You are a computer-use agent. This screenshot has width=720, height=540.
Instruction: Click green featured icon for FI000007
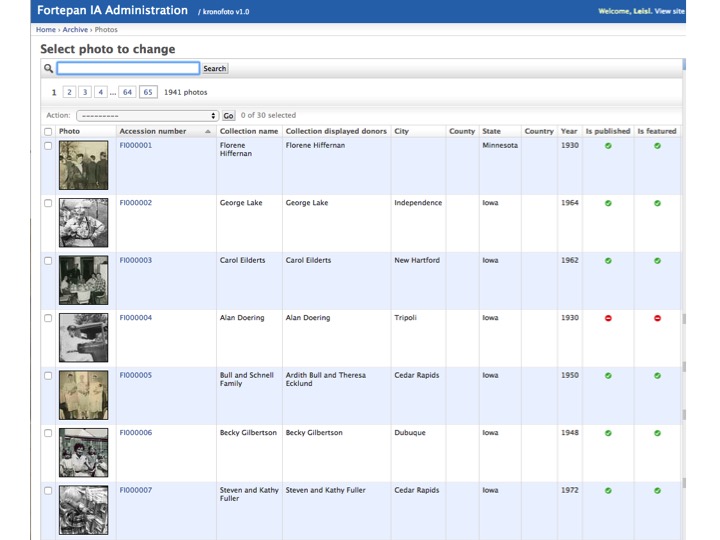tap(657, 491)
